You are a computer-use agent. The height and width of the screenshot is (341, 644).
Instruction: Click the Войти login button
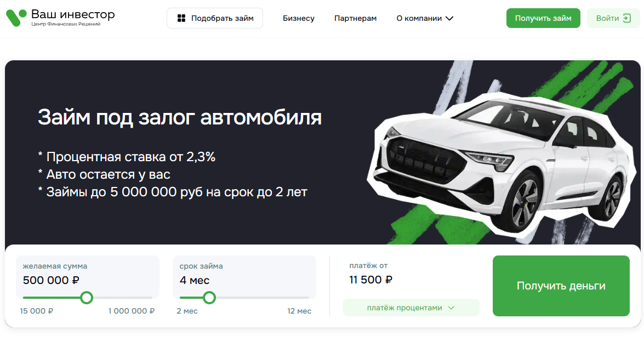[613, 18]
